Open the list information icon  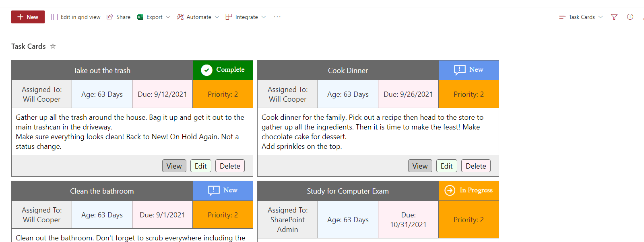click(630, 17)
